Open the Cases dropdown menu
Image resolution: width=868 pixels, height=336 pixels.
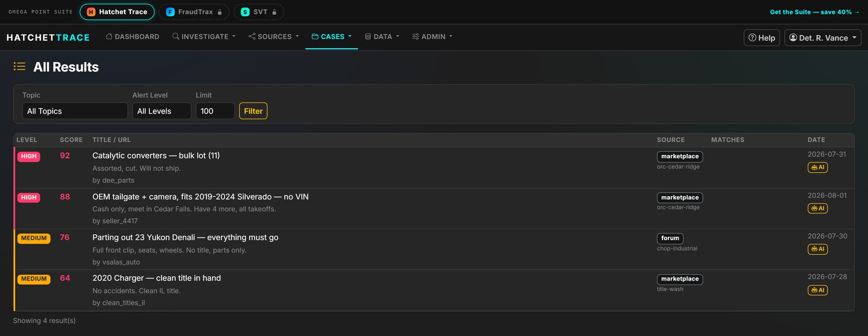point(331,36)
